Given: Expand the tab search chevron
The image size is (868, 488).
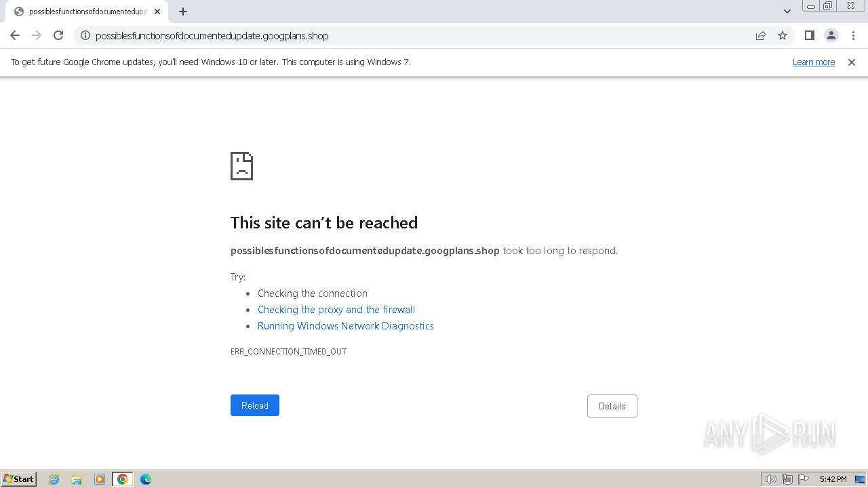Looking at the screenshot, I should [787, 12].
